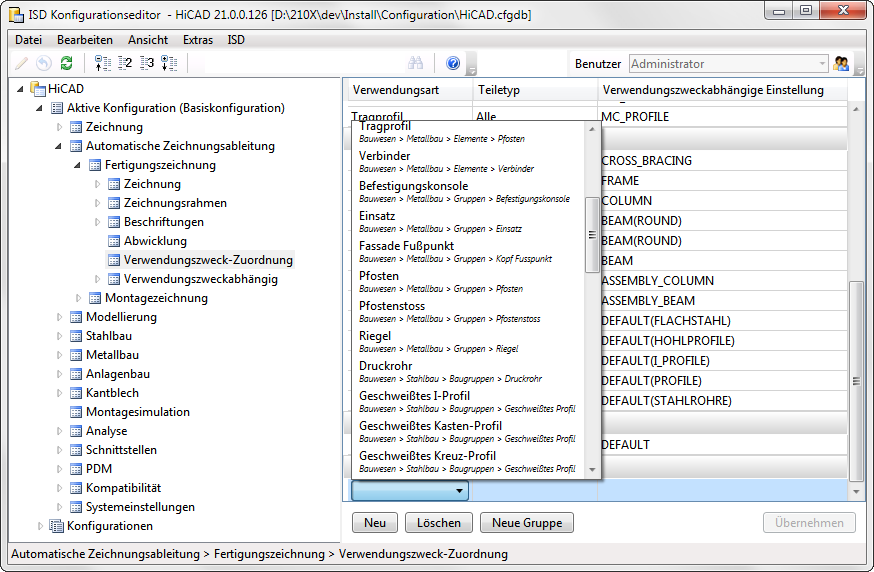Select the Kantblech tree item
The width and height of the screenshot is (874, 572).
point(112,393)
